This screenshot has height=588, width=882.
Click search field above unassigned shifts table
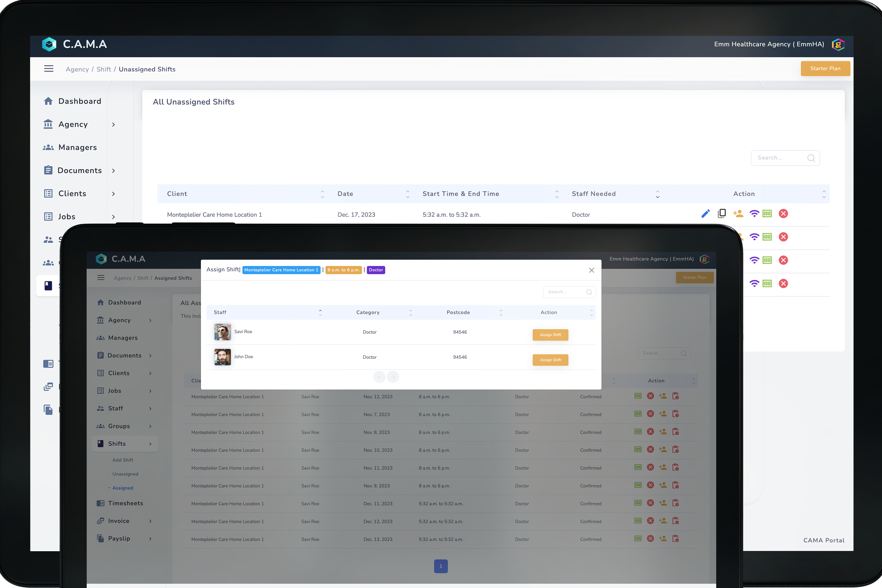click(x=785, y=158)
